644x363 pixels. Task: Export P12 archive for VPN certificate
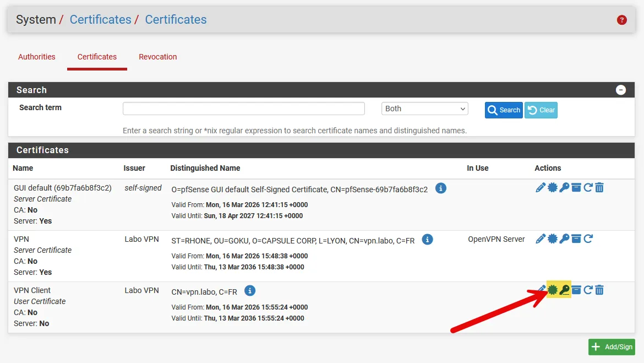point(576,239)
